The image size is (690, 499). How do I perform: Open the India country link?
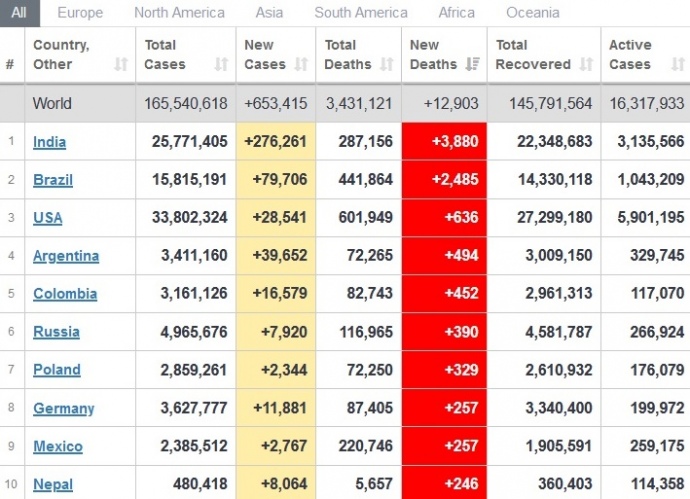tap(50, 142)
